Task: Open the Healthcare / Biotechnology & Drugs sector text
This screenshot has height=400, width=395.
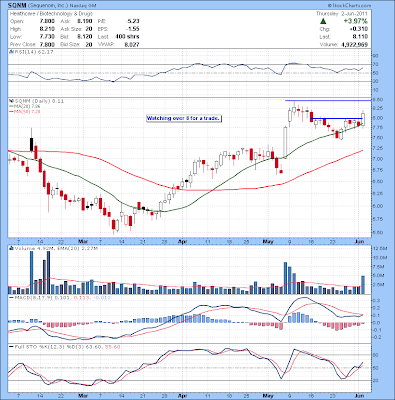Action: [x=51, y=14]
